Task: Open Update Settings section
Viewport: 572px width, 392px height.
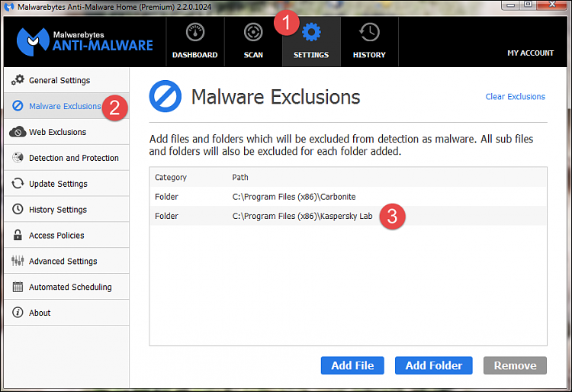Action: [66, 184]
